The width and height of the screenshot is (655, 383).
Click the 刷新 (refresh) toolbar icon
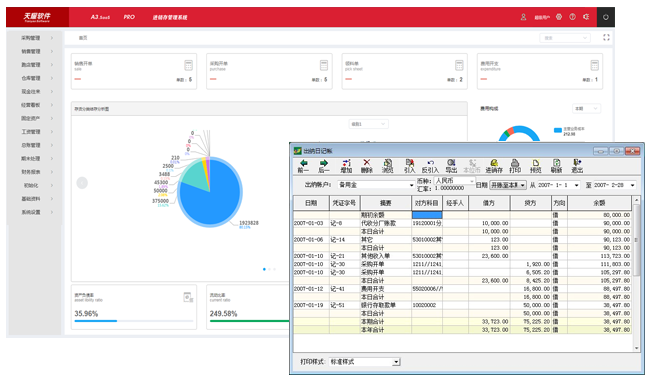coord(556,166)
